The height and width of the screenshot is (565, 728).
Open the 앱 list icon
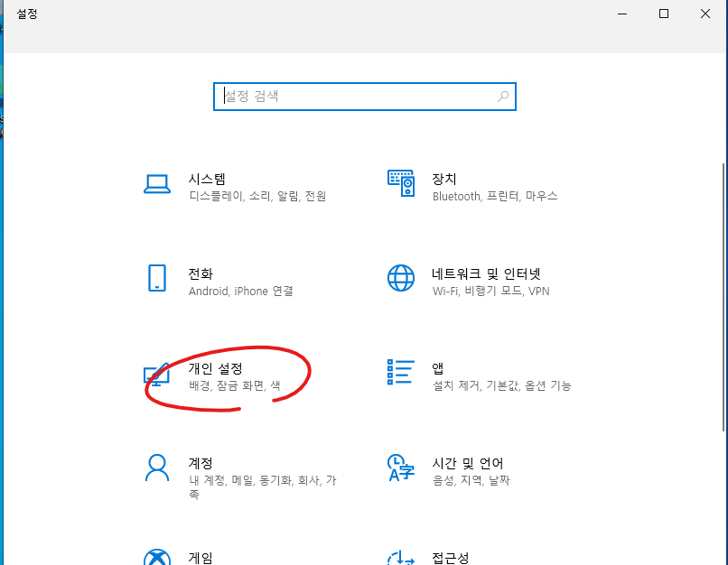pos(401,372)
